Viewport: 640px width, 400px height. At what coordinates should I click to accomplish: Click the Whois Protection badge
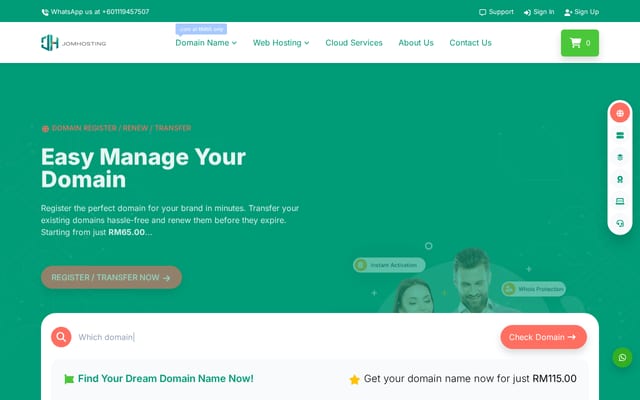pyautogui.click(x=533, y=289)
